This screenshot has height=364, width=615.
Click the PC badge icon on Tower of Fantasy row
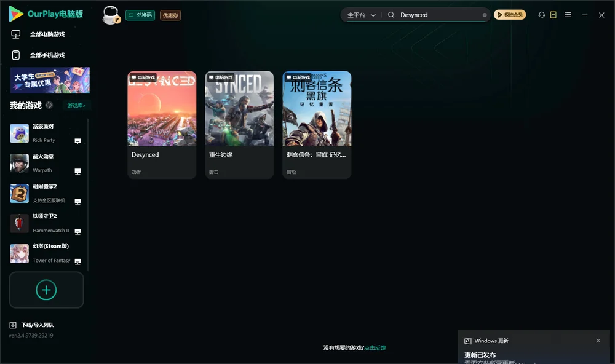pos(77,262)
